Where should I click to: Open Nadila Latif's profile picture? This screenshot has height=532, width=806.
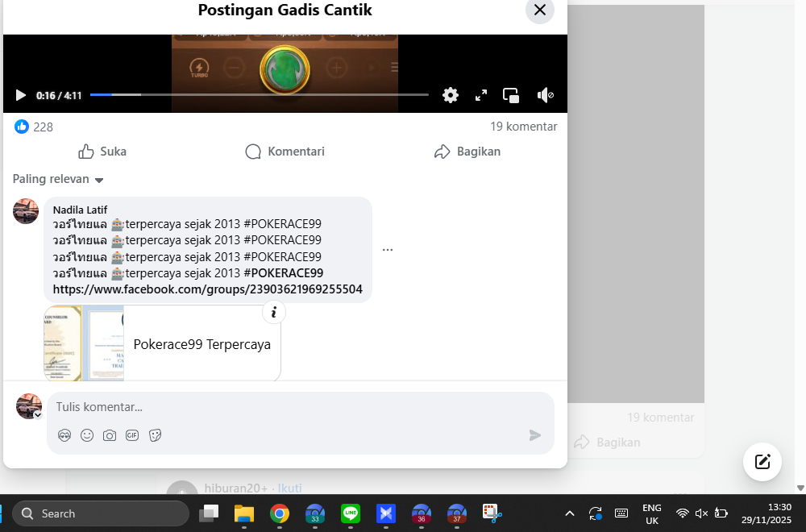pyautogui.click(x=26, y=211)
